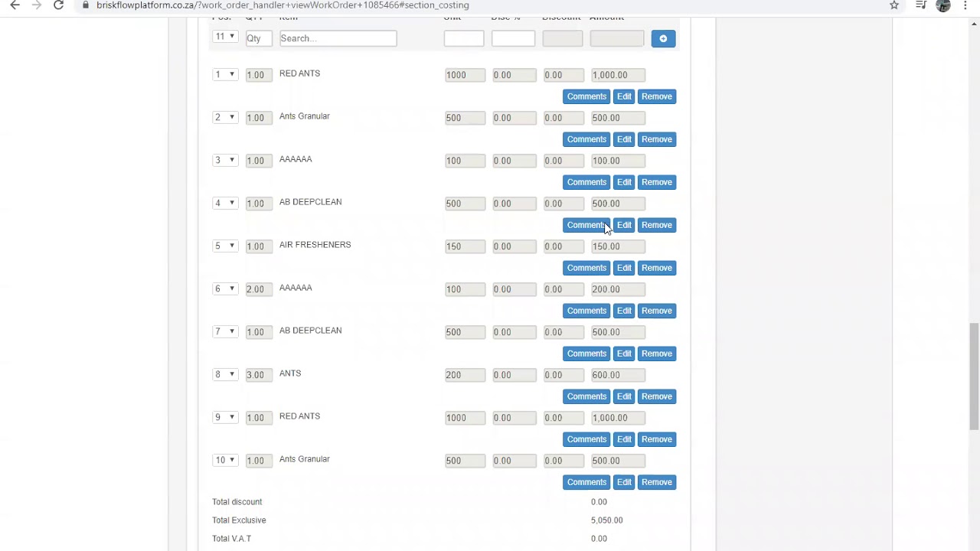
Task: Click the ANTS item name in row 8
Action: (x=290, y=373)
